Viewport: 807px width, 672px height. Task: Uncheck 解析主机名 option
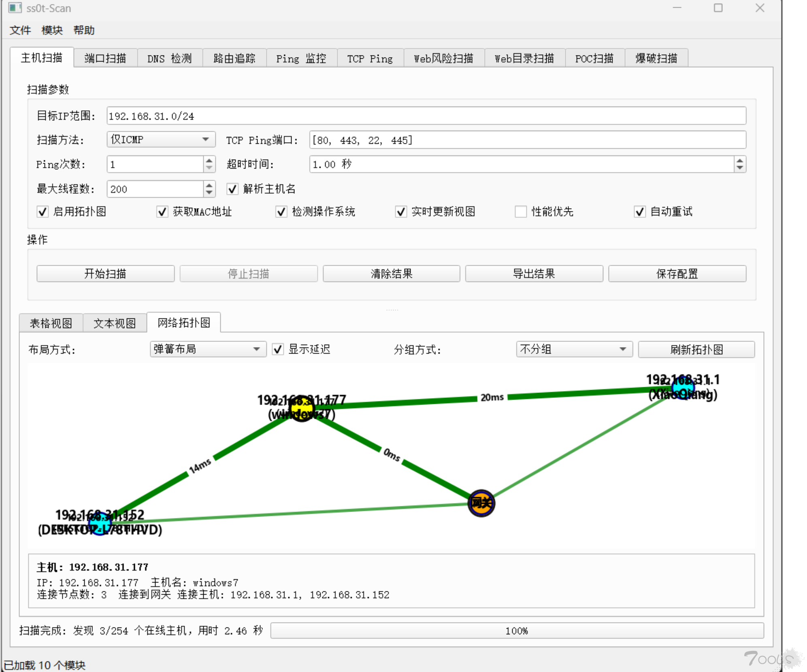(x=232, y=189)
